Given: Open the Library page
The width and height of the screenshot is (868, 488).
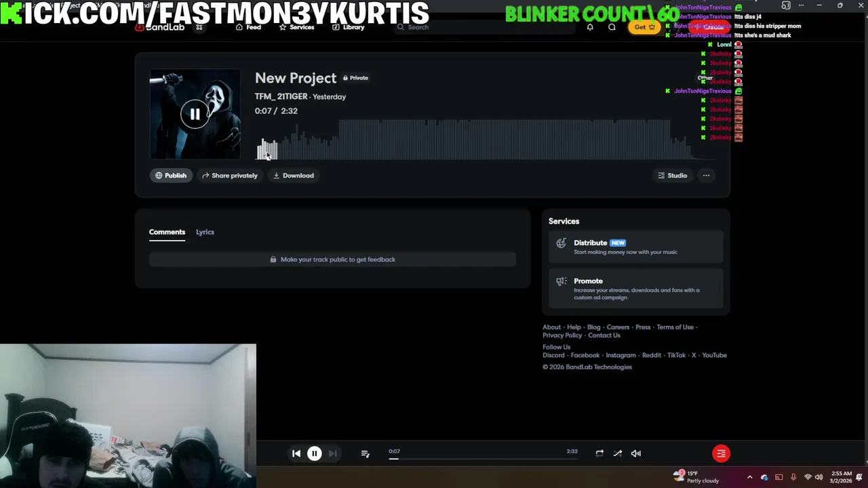Looking at the screenshot, I should pyautogui.click(x=349, y=27).
